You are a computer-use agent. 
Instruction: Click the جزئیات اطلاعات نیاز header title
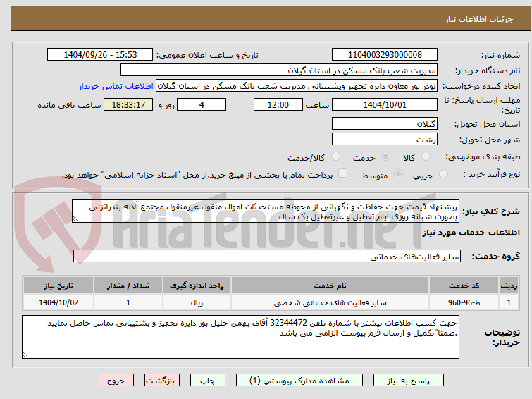coord(479,19)
